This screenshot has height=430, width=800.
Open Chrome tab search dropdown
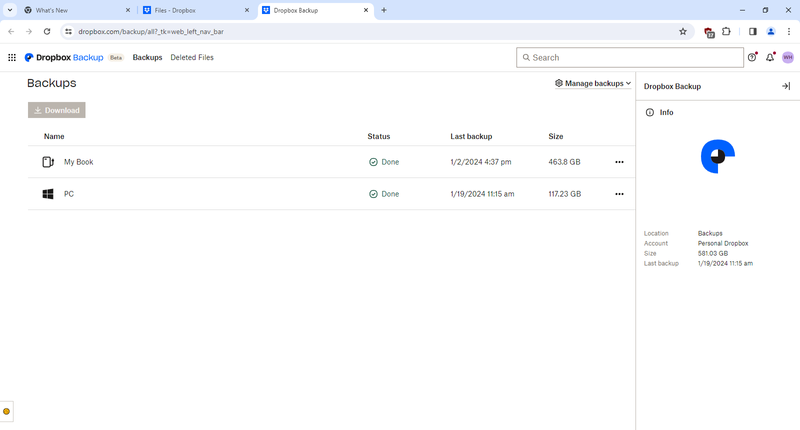(x=10, y=10)
